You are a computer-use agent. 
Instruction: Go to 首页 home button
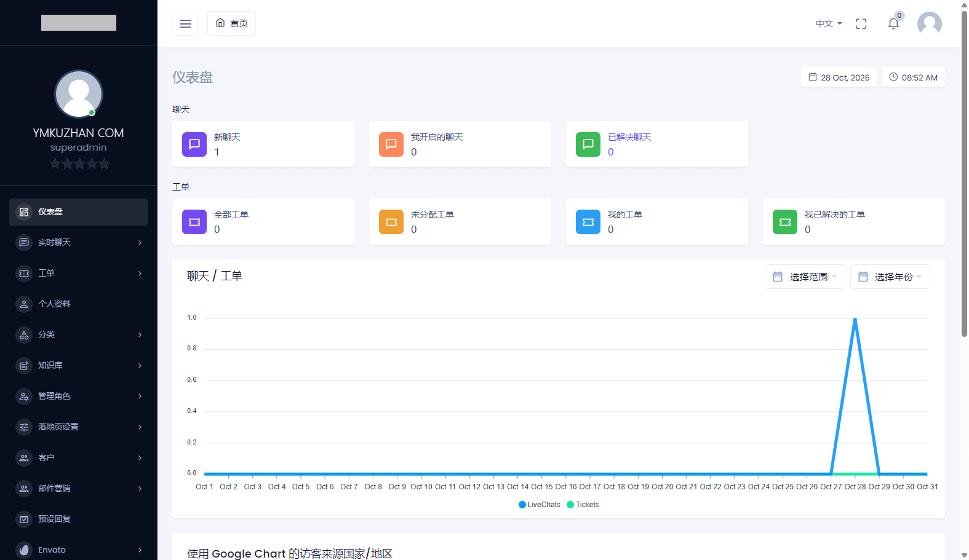[231, 23]
